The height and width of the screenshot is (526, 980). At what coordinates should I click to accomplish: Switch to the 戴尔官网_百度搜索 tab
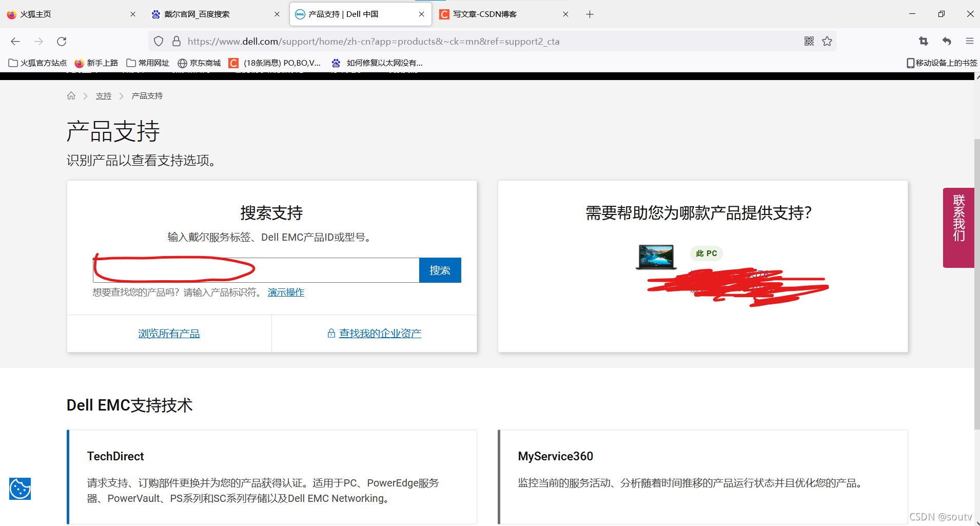coord(215,14)
